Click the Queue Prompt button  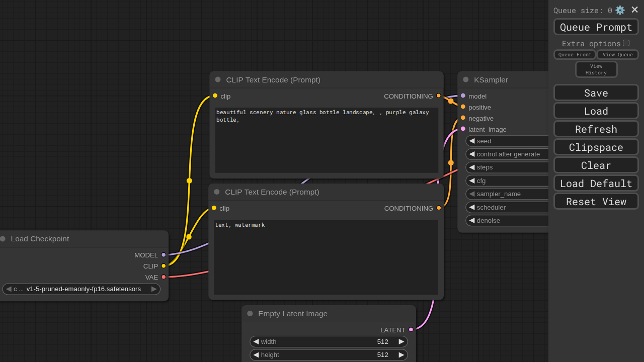596,27
